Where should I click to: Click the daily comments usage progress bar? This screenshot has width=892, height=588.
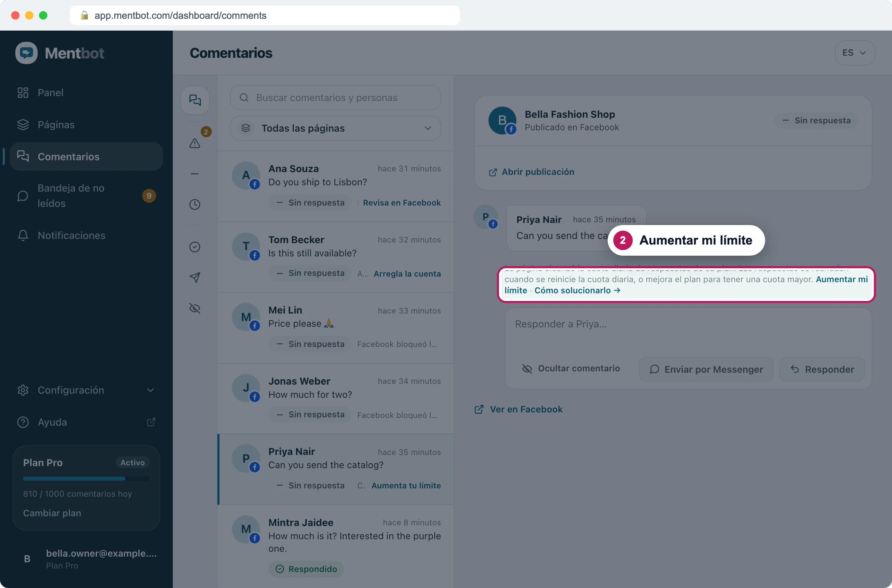click(86, 479)
